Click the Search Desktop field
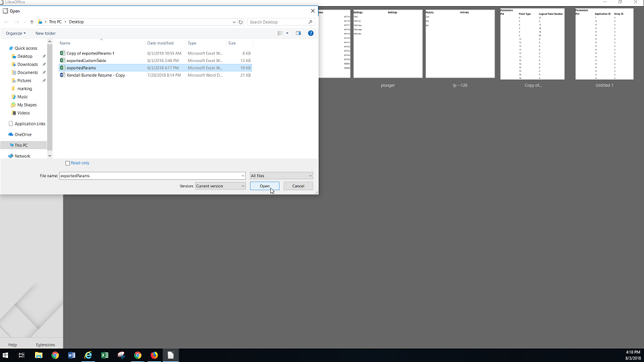The height and width of the screenshot is (362, 644). [x=277, y=22]
